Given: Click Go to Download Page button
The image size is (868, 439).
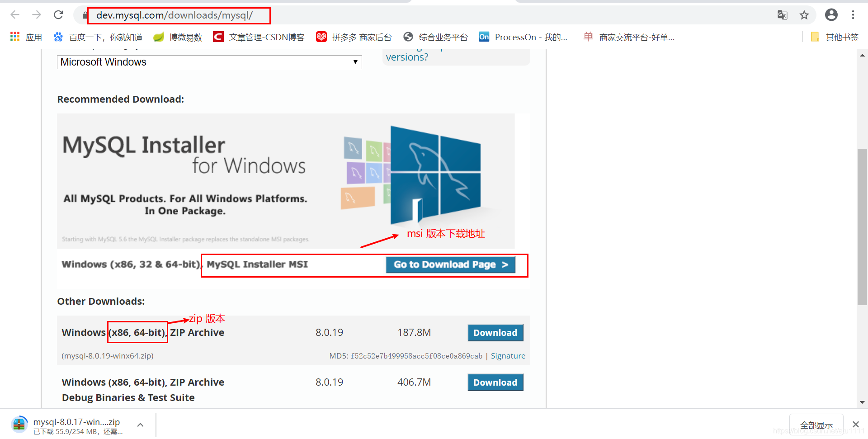Looking at the screenshot, I should [x=451, y=264].
